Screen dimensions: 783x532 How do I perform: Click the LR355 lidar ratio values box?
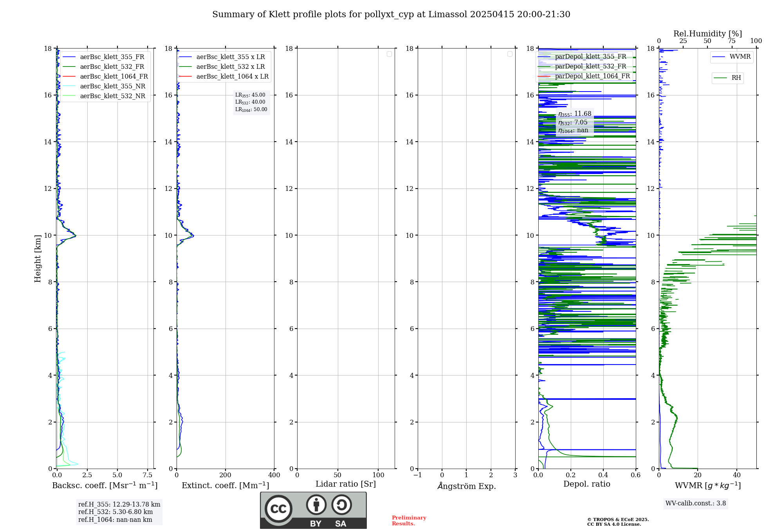(x=251, y=102)
